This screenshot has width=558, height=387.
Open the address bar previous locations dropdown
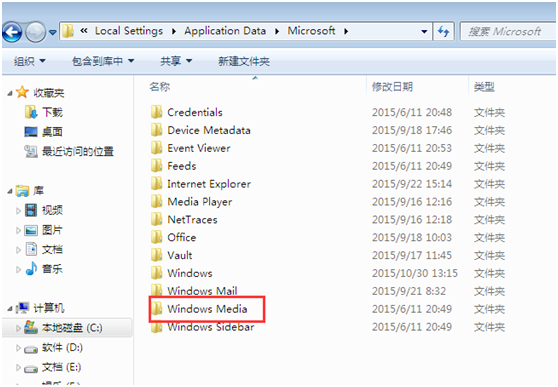pyautogui.click(x=424, y=32)
